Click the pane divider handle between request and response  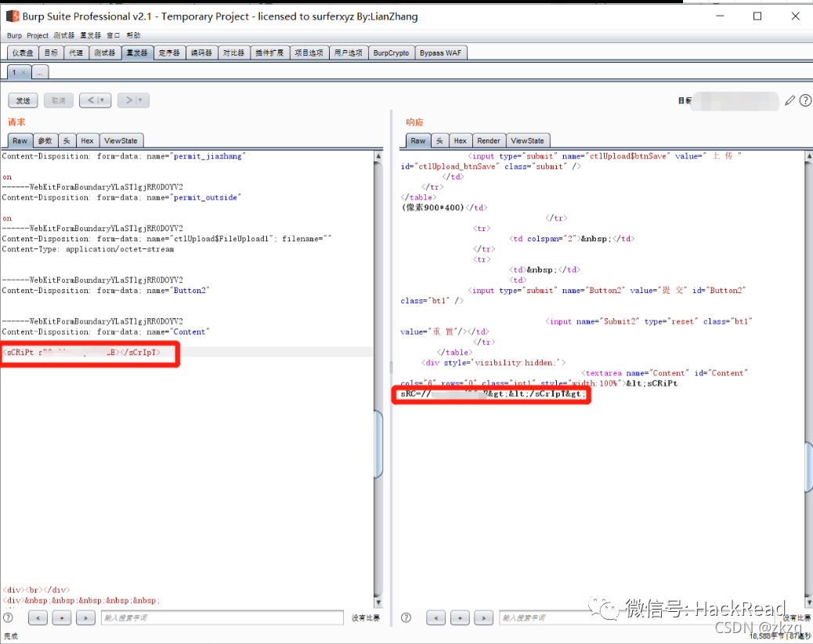click(391, 367)
